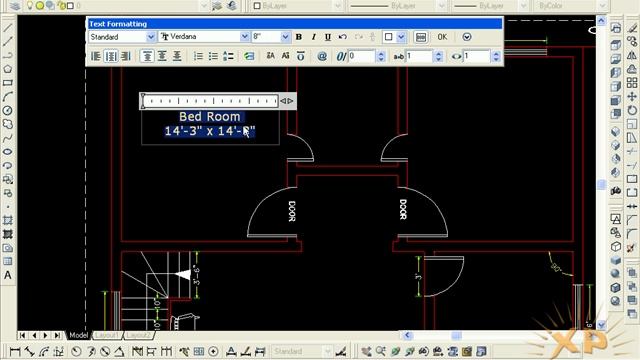Click the Baseline Dimension tool
Image resolution: width=640 pixels, height=360 pixels.
coord(151,351)
